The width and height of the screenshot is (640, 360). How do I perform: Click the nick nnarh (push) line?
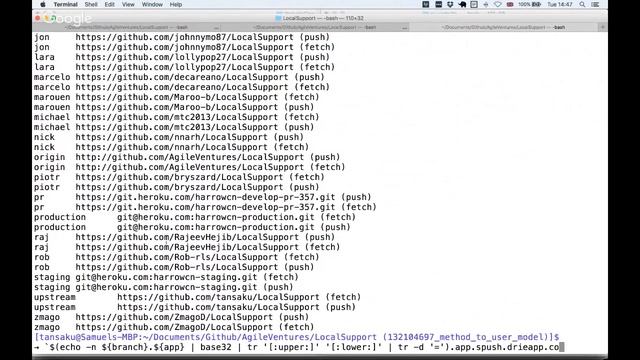[x=169, y=137]
